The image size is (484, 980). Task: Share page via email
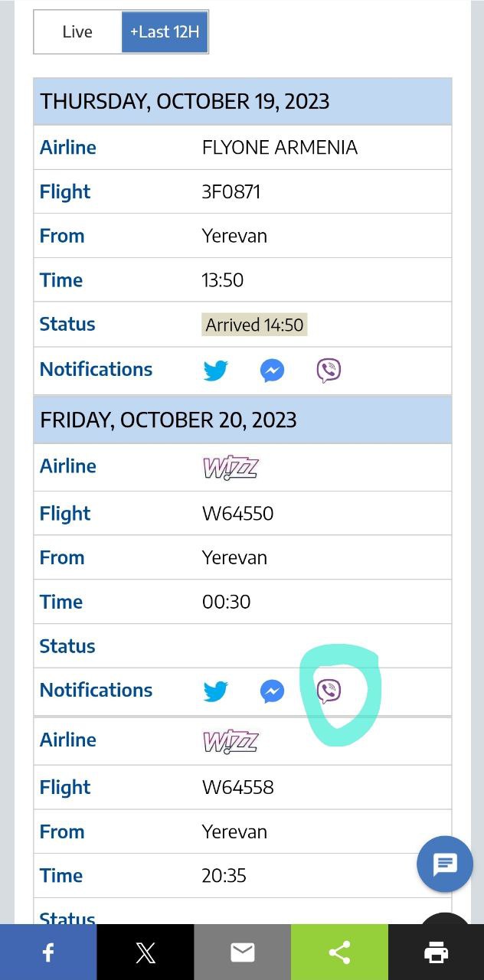point(242,952)
